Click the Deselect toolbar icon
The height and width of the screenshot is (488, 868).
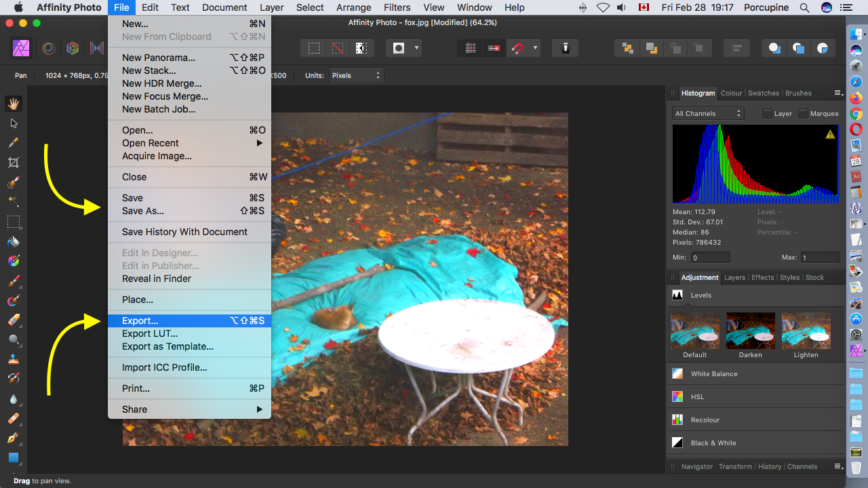pyautogui.click(x=337, y=48)
